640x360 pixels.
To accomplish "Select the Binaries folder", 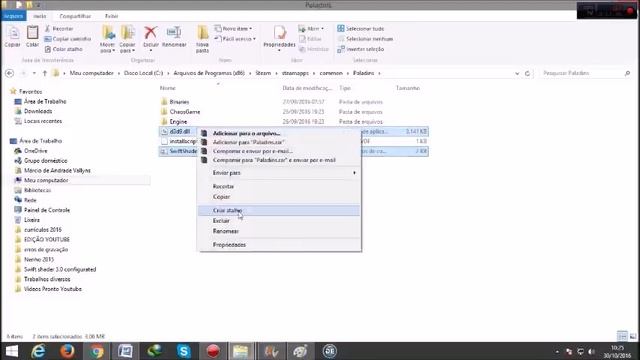I will coord(179,102).
